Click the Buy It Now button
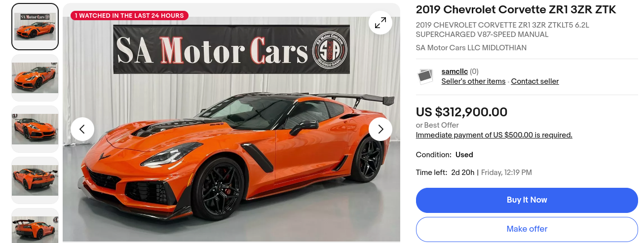 pyautogui.click(x=527, y=200)
